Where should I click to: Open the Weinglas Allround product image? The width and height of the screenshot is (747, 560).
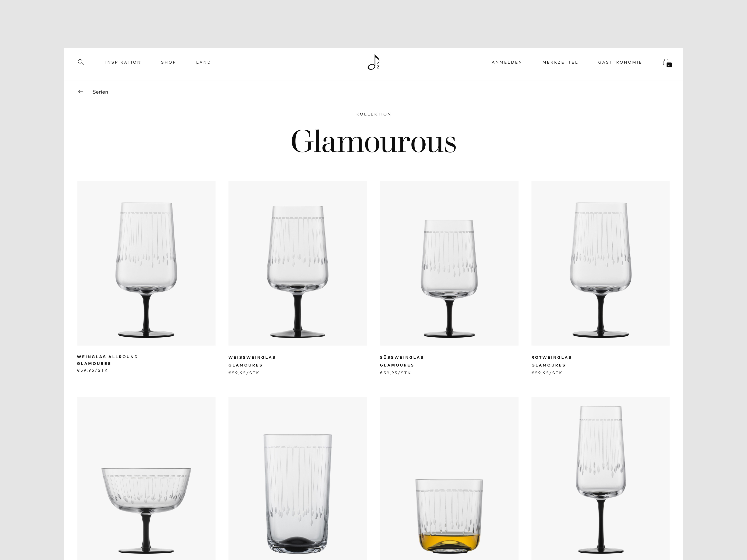click(146, 263)
